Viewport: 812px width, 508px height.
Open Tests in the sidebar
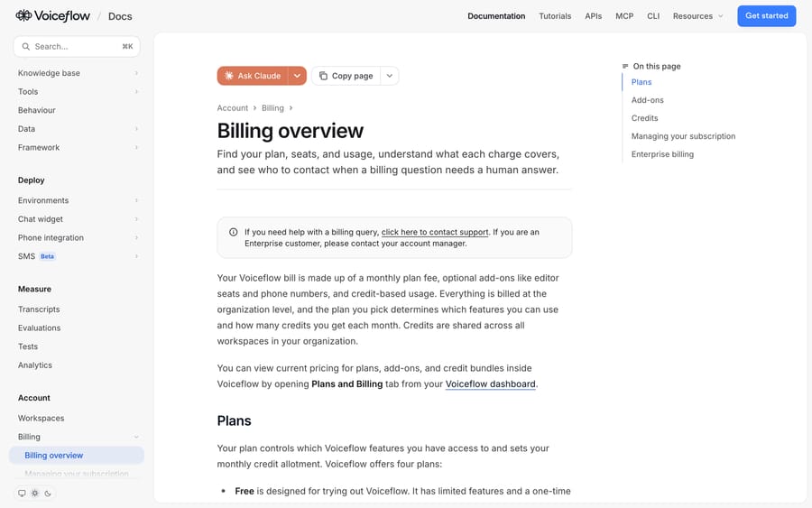[x=28, y=346]
